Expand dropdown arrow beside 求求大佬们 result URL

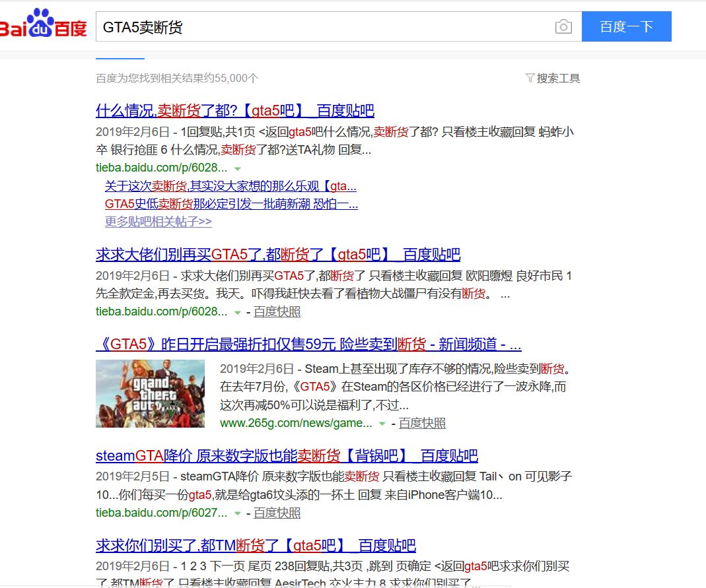238,313
